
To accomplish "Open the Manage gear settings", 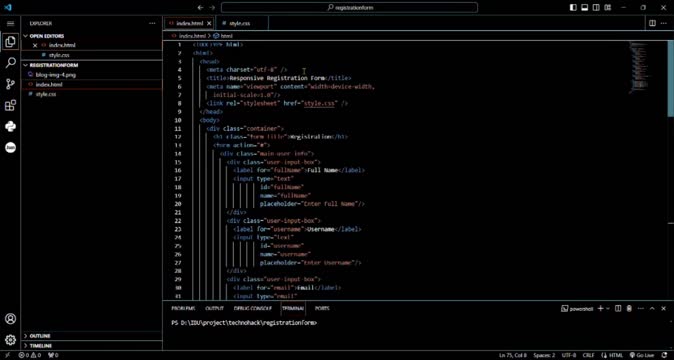I will coord(10,340).
